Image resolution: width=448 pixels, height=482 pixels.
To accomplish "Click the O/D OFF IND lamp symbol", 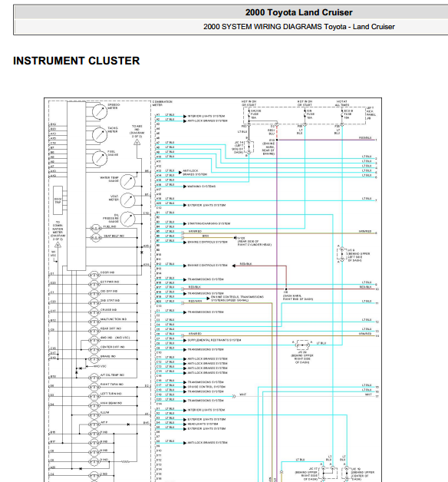I will coord(94,293).
